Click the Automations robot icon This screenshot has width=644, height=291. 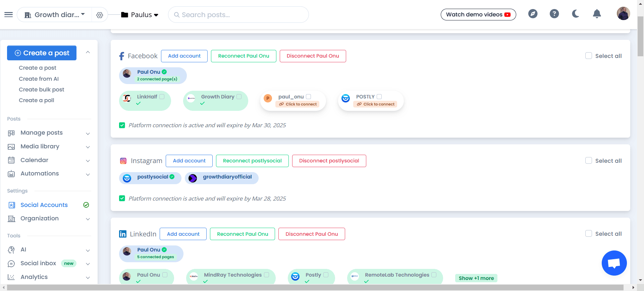pos(11,174)
